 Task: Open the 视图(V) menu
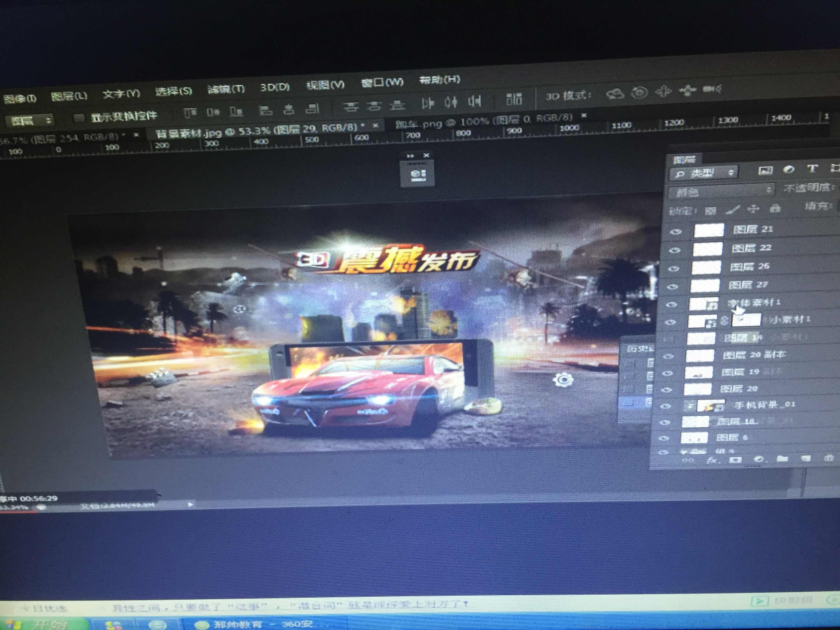tap(326, 85)
